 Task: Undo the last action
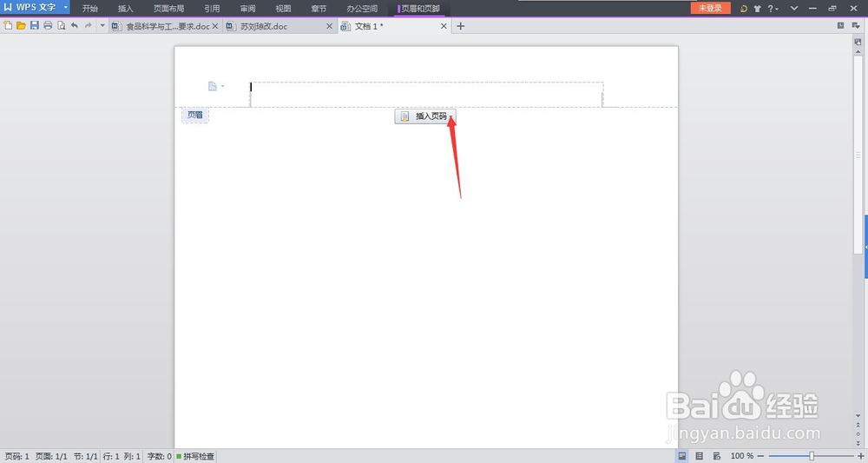[x=74, y=25]
